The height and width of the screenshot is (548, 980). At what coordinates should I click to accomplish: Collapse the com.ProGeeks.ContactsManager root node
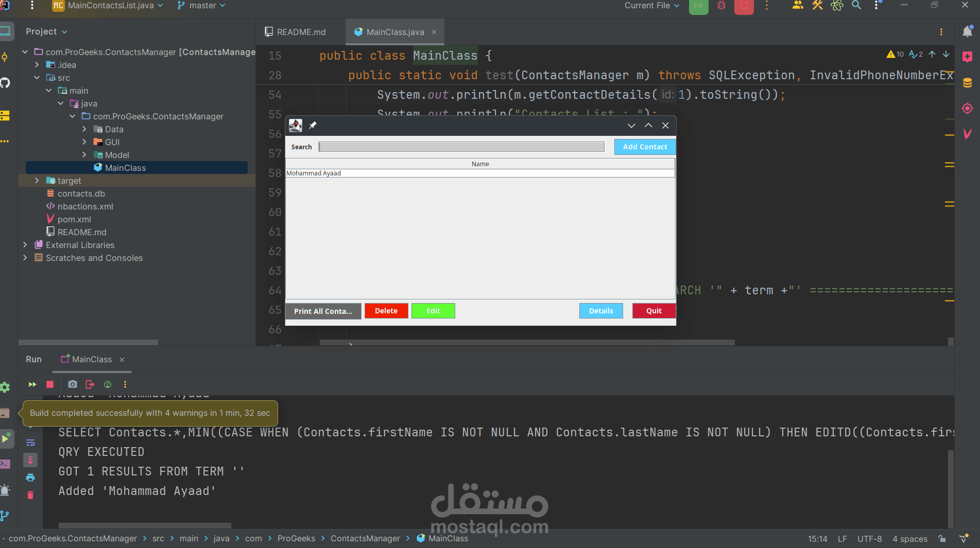pyautogui.click(x=25, y=52)
